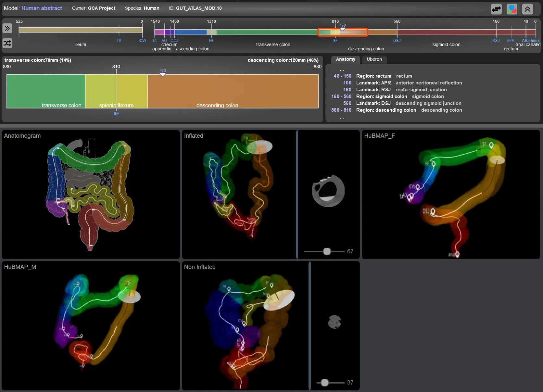Viewport: 543px width, 392px height.
Task: Click the 780 position marker on overview bar
Action: [342, 29]
